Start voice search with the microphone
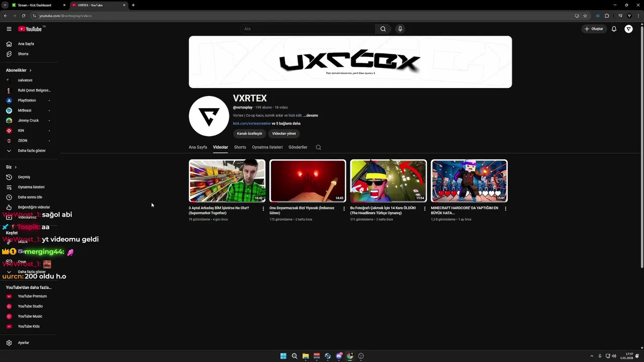This screenshot has width=644, height=362. click(400, 29)
